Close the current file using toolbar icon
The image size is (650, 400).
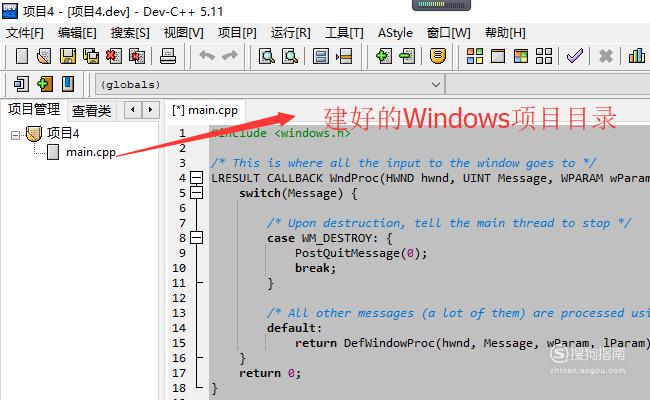click(x=114, y=56)
